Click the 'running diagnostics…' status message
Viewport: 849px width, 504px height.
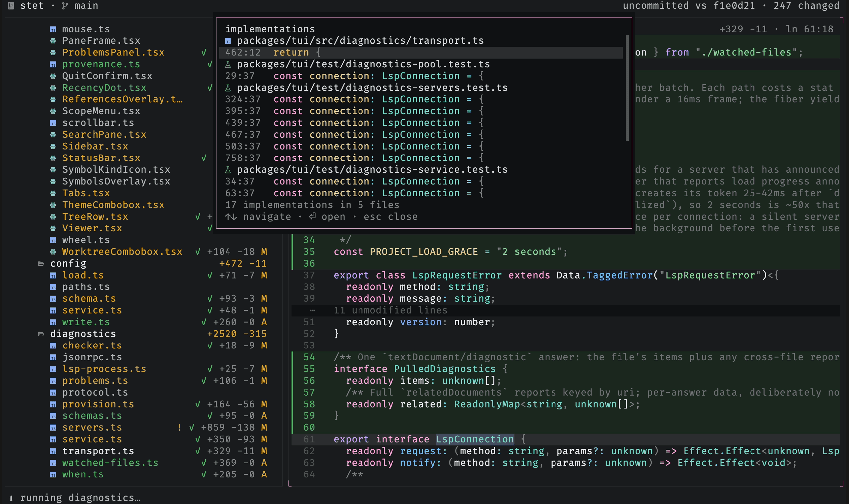pos(80,498)
